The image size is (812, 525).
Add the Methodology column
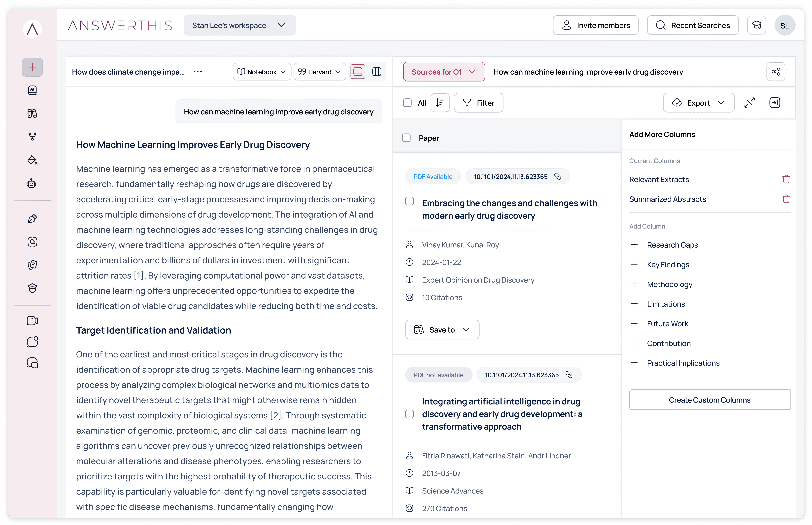(x=634, y=284)
